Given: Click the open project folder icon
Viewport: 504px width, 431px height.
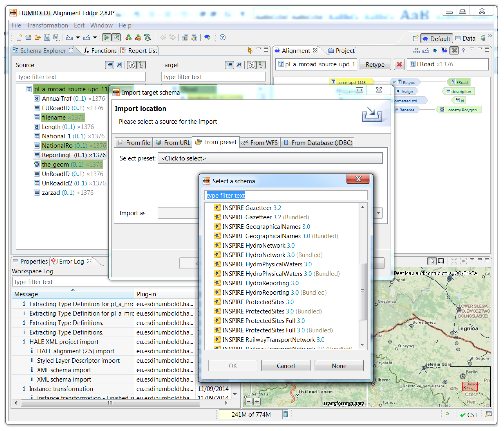Looking at the screenshot, I should pos(38,38).
